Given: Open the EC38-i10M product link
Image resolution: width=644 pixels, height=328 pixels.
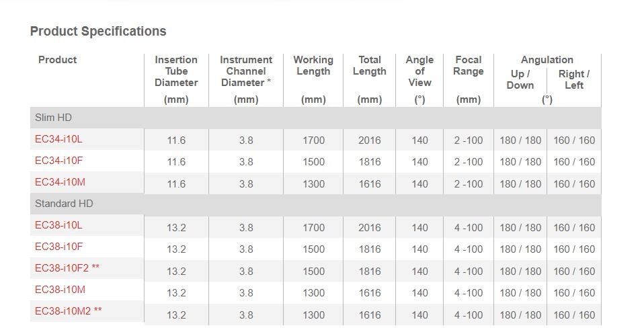Looking at the screenshot, I should pyautogui.click(x=60, y=290).
